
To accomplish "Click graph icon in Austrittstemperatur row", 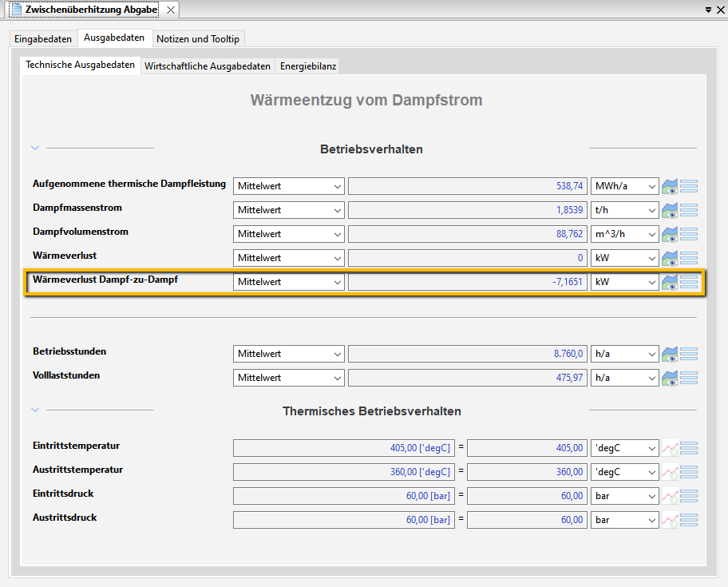I will [670, 472].
